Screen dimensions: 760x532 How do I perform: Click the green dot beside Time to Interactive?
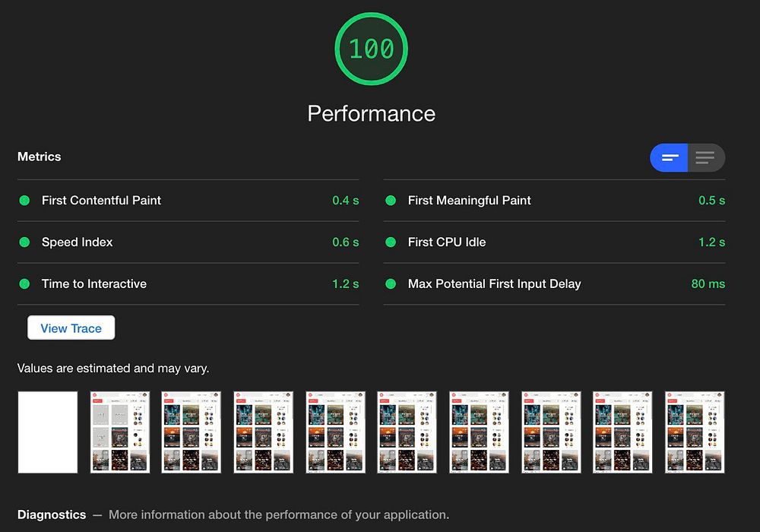coord(24,284)
